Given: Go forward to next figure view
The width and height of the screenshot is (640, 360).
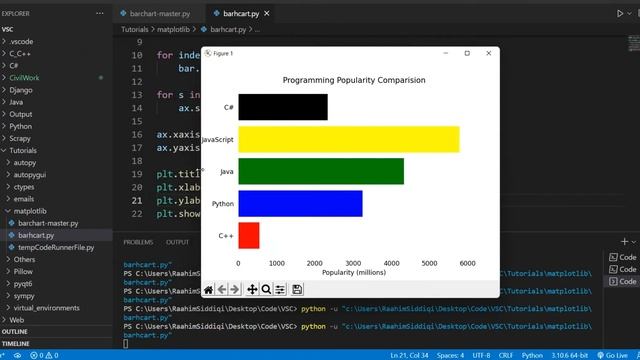Looking at the screenshot, I should click(235, 289).
